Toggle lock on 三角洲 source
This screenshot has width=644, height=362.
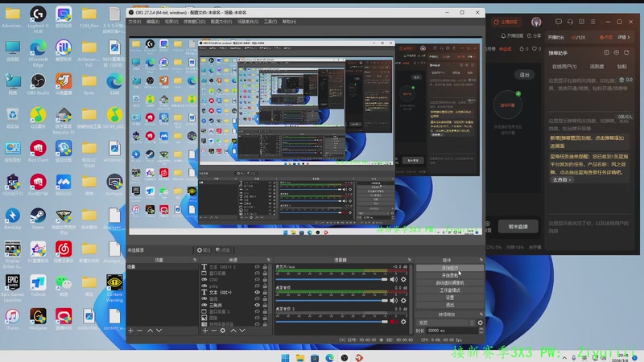(265, 305)
